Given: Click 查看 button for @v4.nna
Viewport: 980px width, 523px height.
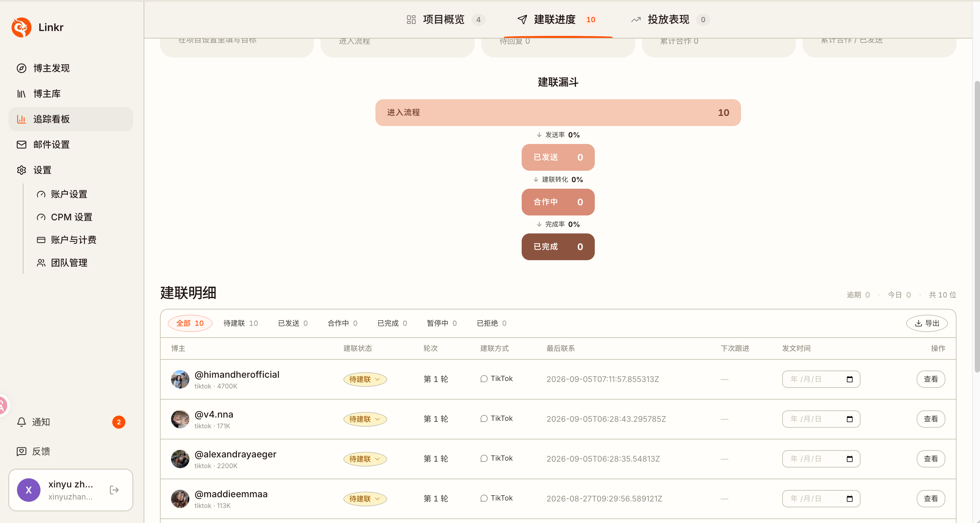Looking at the screenshot, I should coord(931,419).
